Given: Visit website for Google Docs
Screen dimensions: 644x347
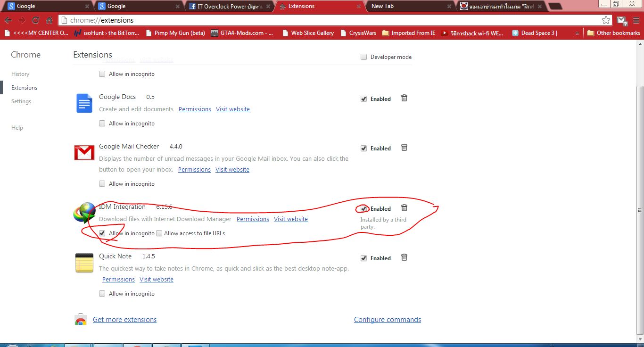Looking at the screenshot, I should click(x=233, y=109).
